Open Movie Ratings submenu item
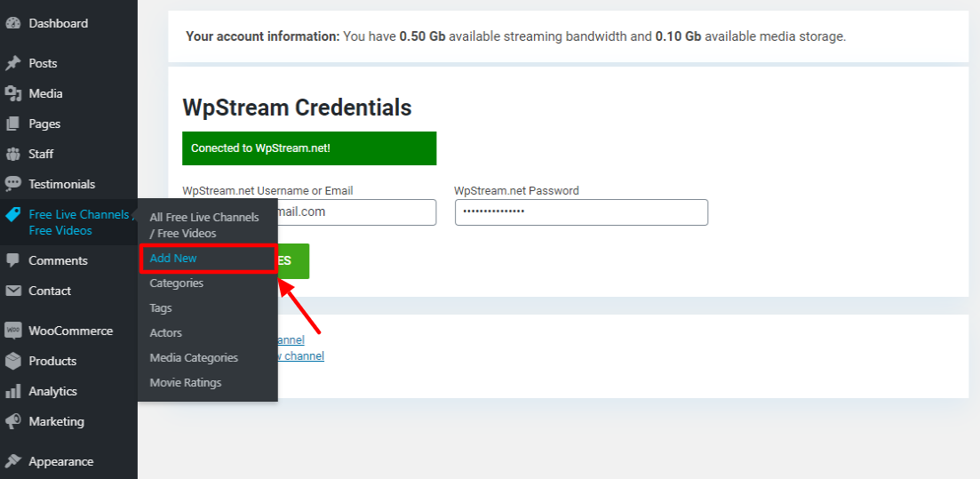Image resolution: width=980 pixels, height=479 pixels. tap(185, 383)
